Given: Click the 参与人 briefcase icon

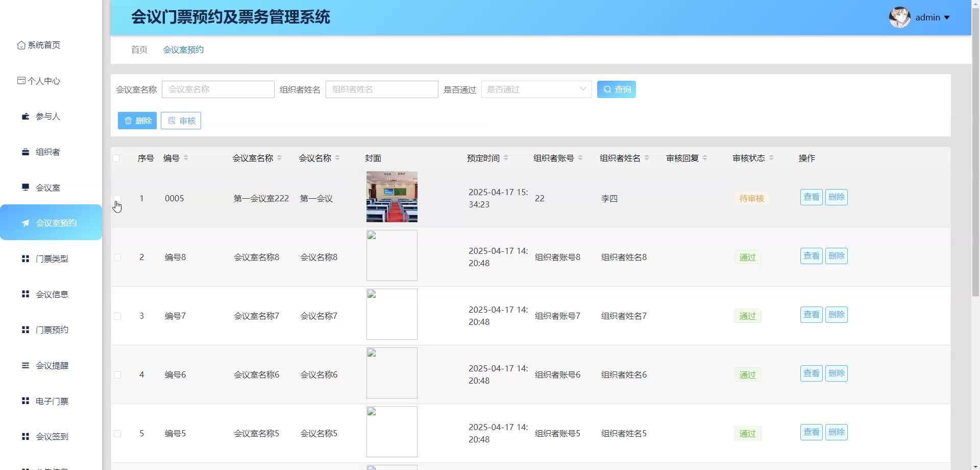Looking at the screenshot, I should [x=26, y=116].
